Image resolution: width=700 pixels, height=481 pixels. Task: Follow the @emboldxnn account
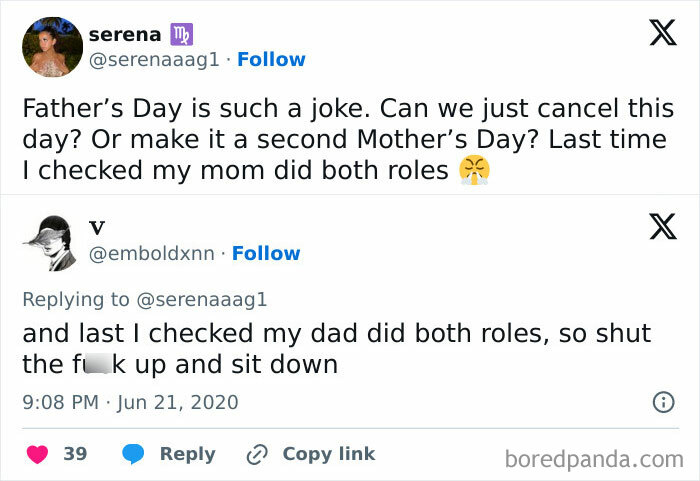pyautogui.click(x=266, y=253)
